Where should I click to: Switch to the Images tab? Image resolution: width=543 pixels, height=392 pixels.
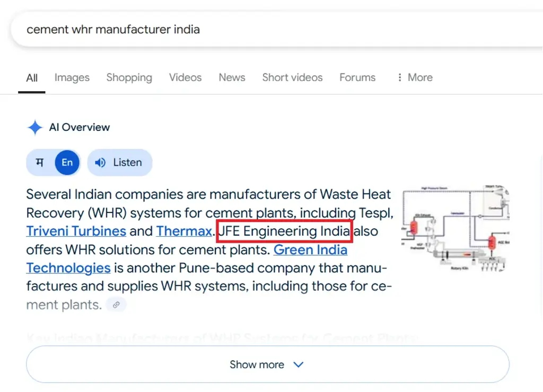(x=72, y=77)
